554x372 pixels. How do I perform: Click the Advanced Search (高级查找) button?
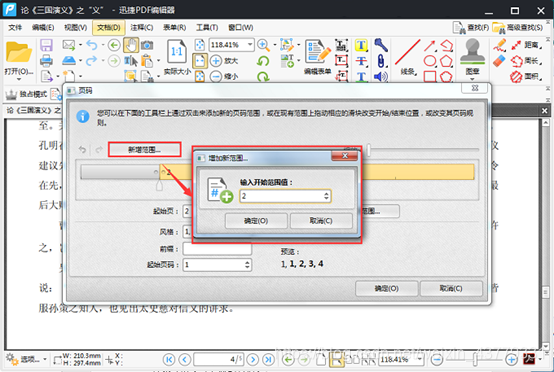(518, 28)
